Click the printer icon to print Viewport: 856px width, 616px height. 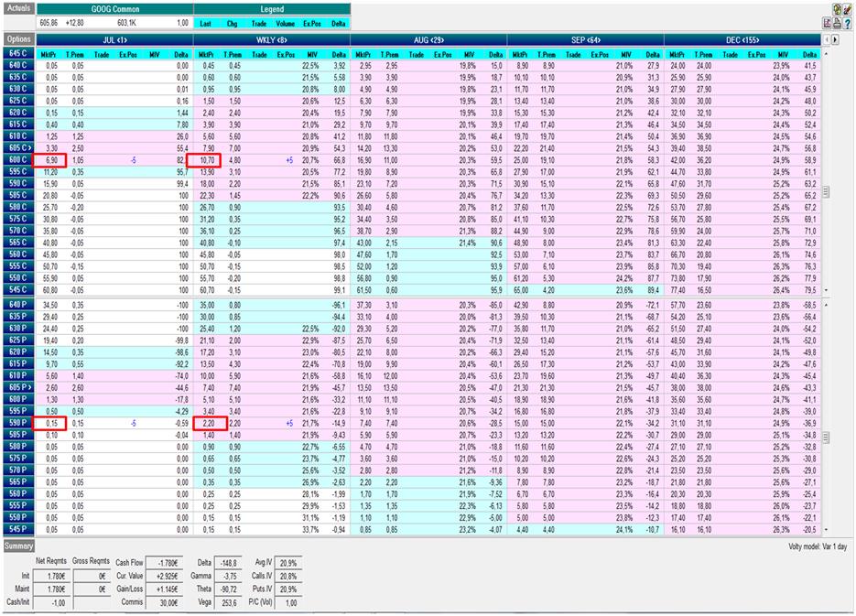tap(837, 23)
